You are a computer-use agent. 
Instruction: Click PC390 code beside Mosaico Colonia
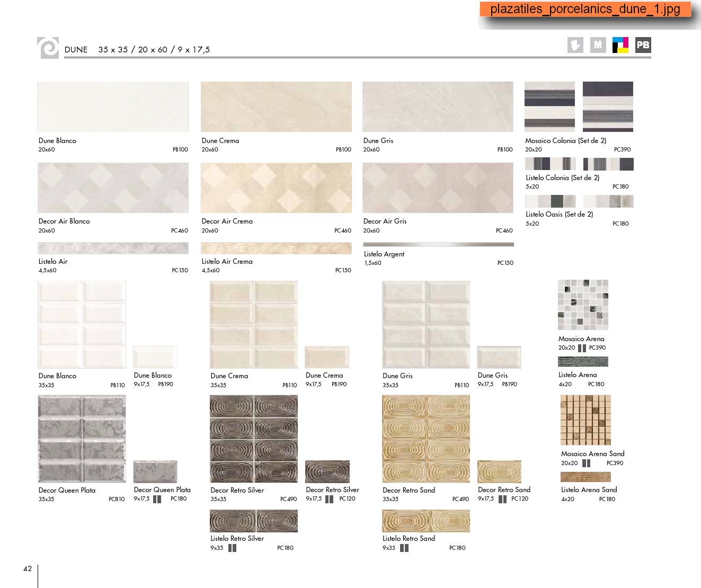coord(623,150)
